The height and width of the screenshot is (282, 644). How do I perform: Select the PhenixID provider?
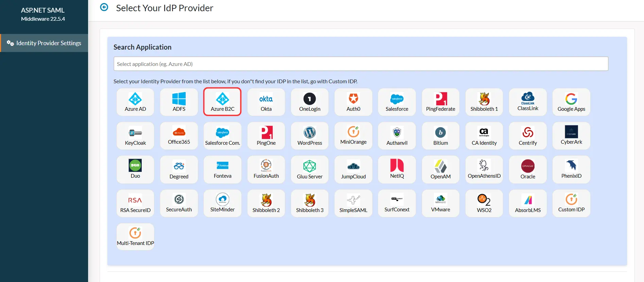coord(571,169)
